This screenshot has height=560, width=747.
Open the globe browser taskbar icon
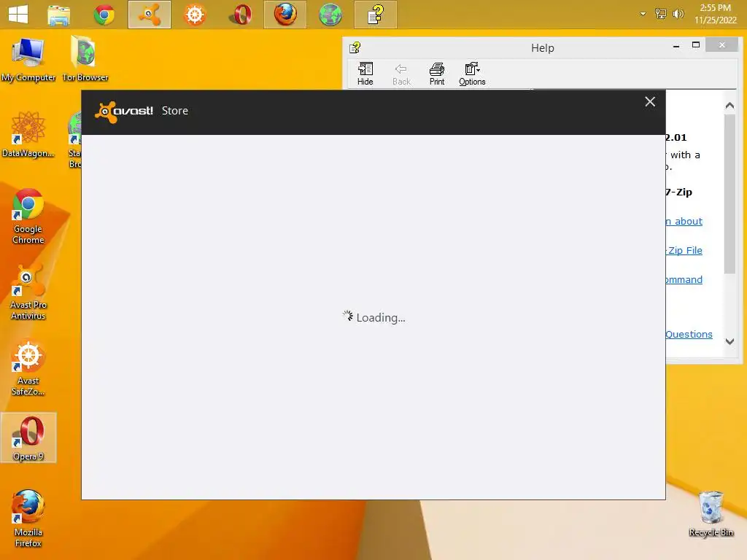click(330, 15)
